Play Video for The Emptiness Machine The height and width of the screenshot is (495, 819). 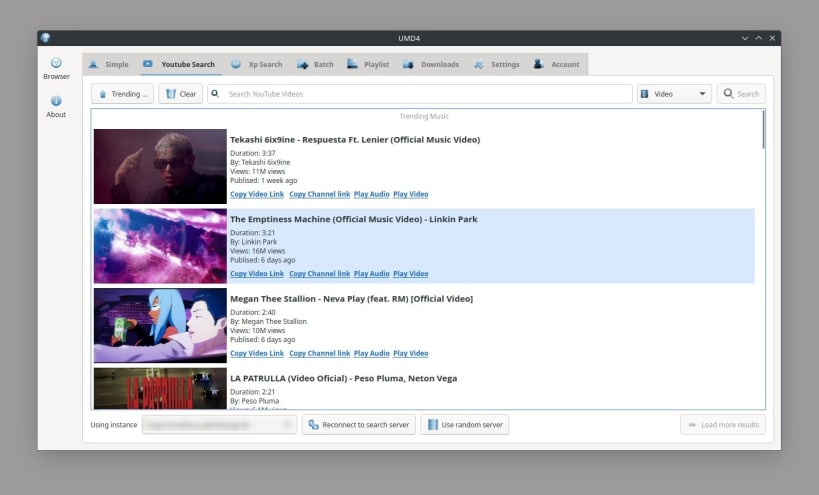(411, 274)
